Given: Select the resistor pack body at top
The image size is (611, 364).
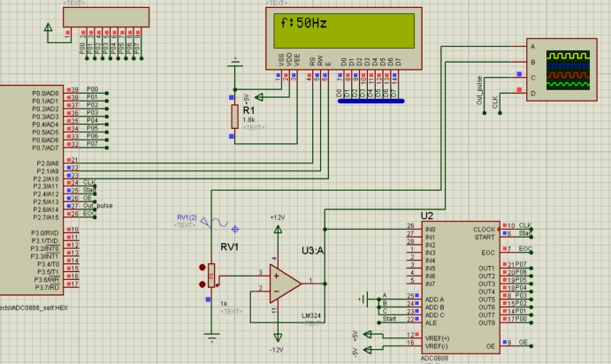Looking at the screenshot, I should (106, 17).
